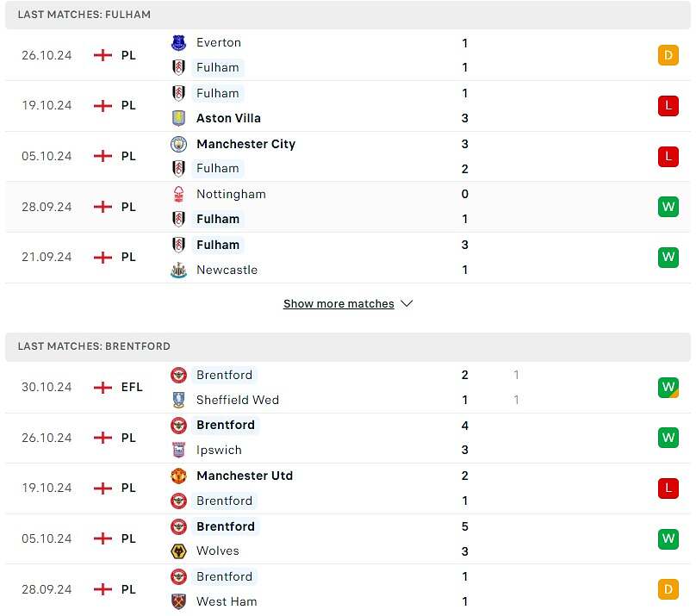Viewport: 696px width, 616px height.
Task: Select the Fulham vs Newcastle 21.09.24 date
Action: (x=47, y=258)
